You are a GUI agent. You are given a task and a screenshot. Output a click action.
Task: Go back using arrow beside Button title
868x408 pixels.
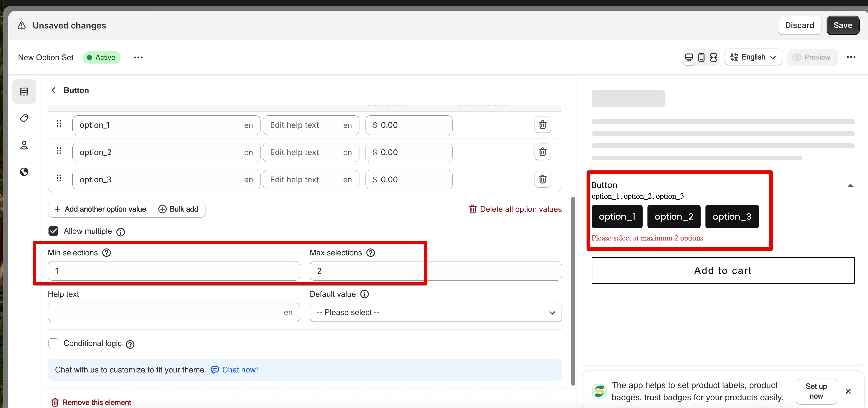tap(53, 90)
